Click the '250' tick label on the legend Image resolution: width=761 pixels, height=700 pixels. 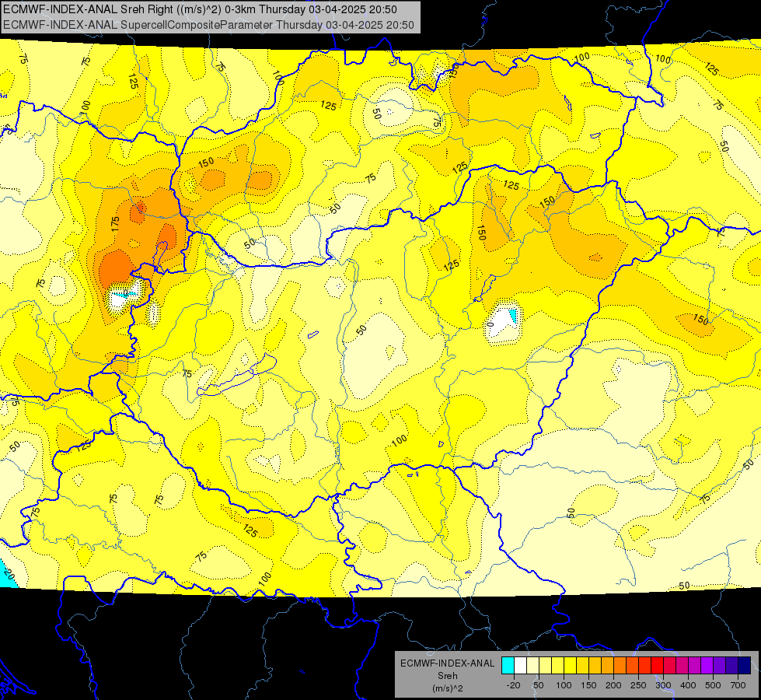click(638, 685)
